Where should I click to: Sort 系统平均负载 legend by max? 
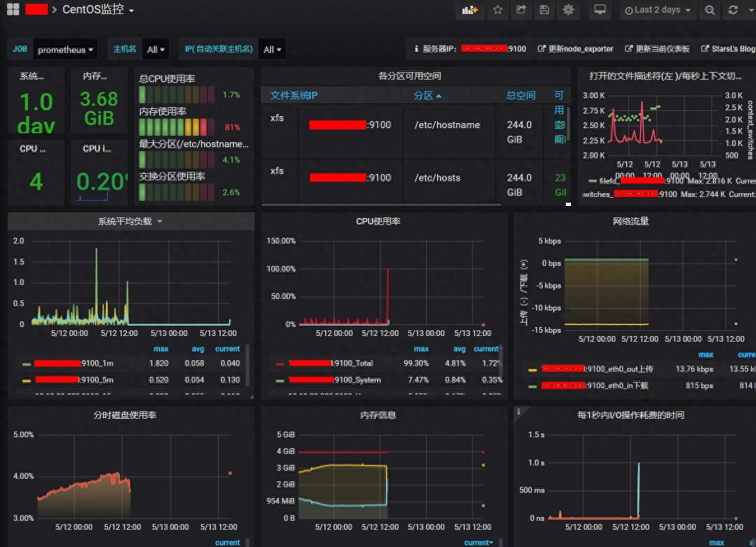pos(161,349)
